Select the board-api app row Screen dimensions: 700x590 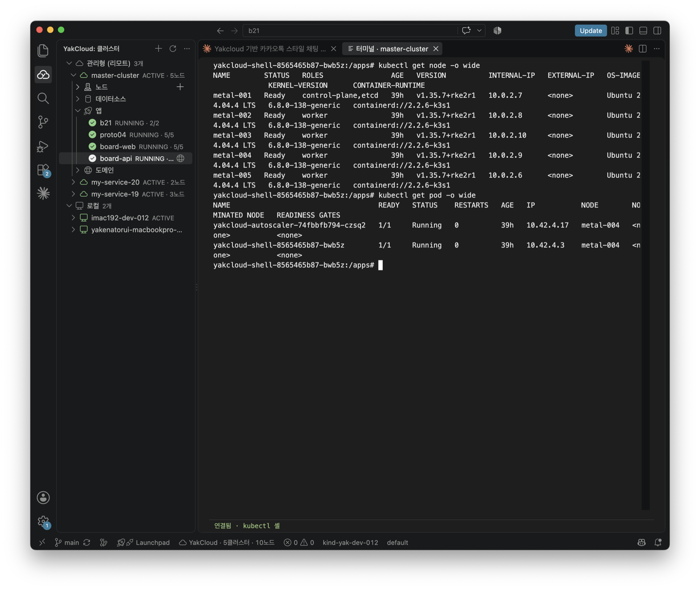(x=126, y=158)
